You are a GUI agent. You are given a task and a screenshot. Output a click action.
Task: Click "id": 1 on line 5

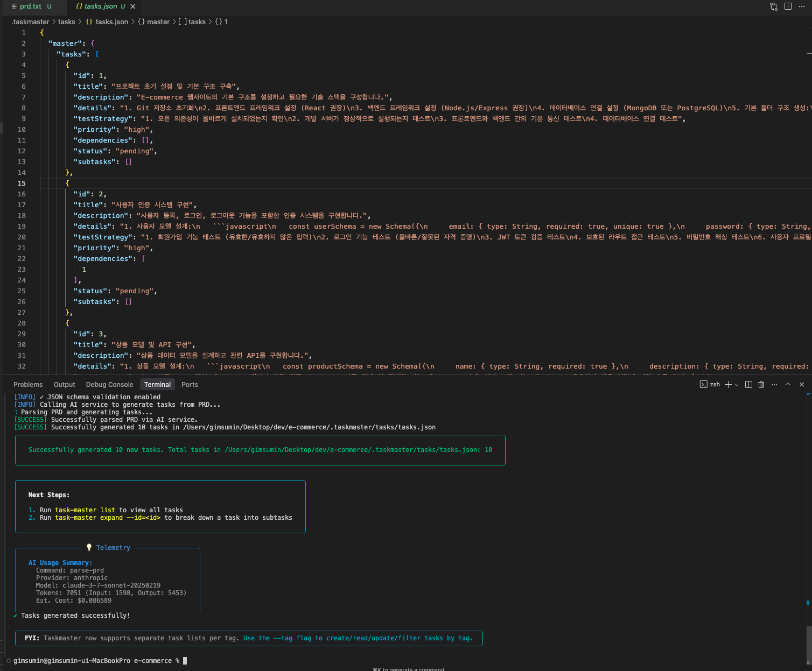tap(90, 75)
